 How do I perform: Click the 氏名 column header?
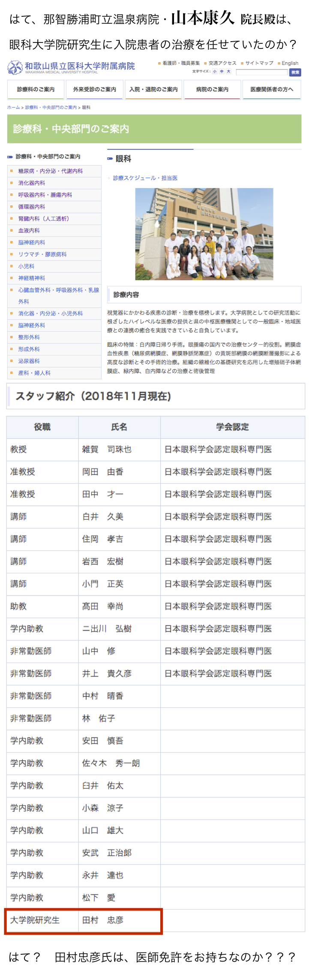point(119,427)
